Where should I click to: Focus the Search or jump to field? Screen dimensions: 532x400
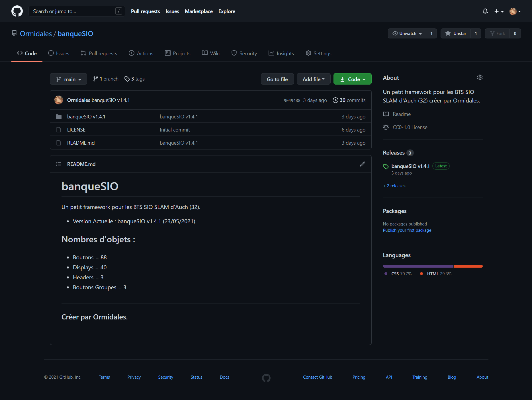pos(77,11)
